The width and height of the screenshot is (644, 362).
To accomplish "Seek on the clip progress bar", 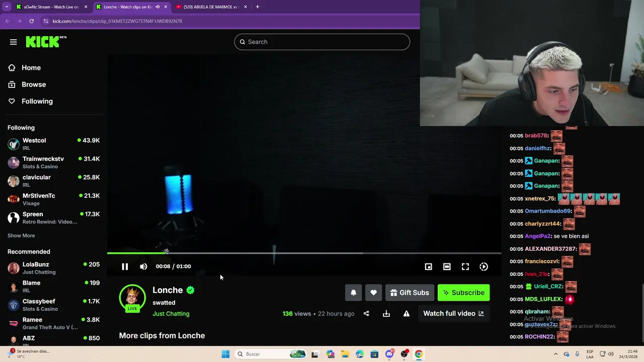I will (304, 253).
